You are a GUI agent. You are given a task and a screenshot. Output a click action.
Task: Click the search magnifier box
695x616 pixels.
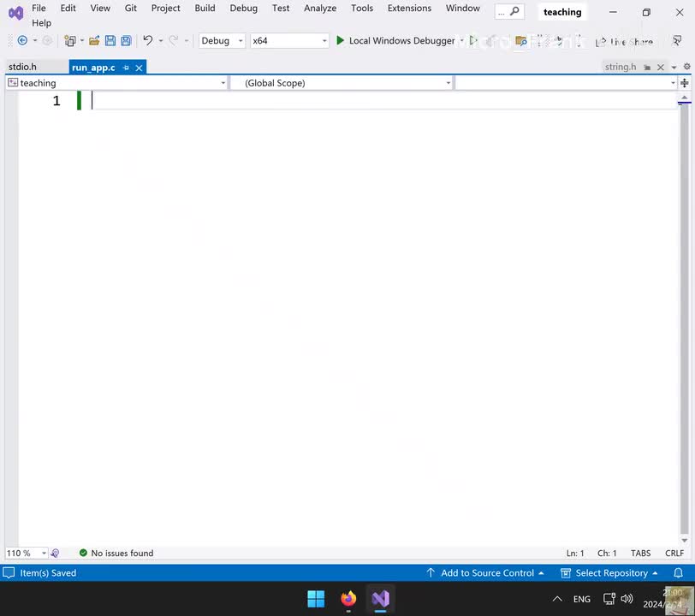(509, 12)
